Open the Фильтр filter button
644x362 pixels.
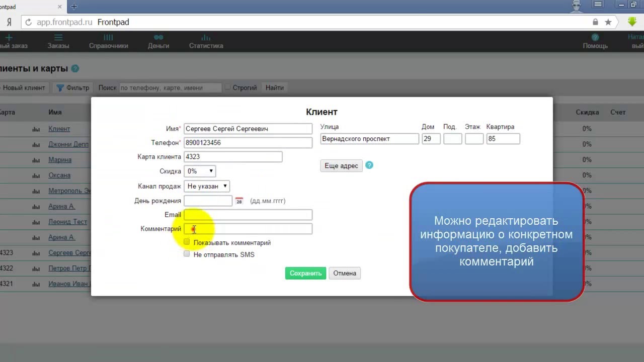(72, 87)
